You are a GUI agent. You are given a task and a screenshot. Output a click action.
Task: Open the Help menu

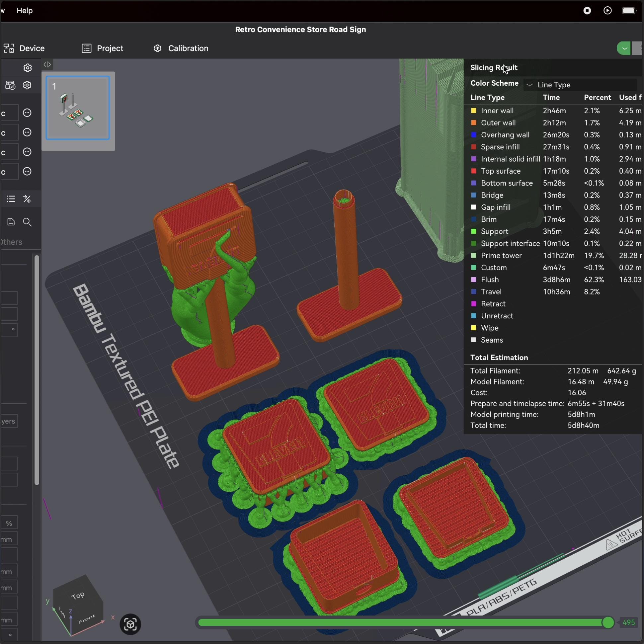(25, 11)
